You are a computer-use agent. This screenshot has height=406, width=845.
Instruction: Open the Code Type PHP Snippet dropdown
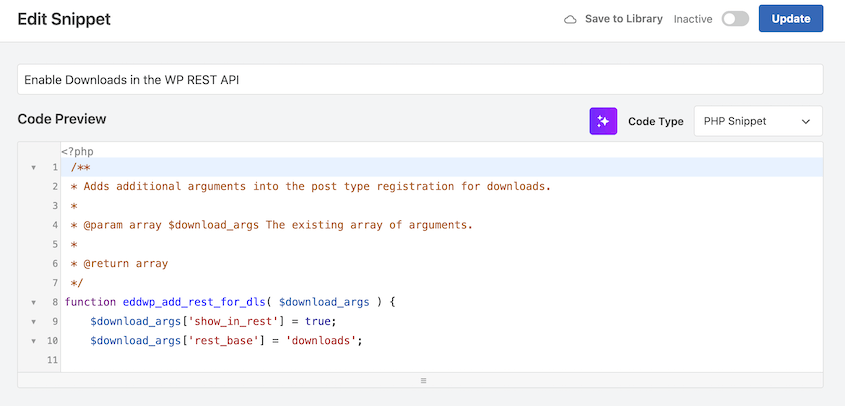click(x=758, y=121)
